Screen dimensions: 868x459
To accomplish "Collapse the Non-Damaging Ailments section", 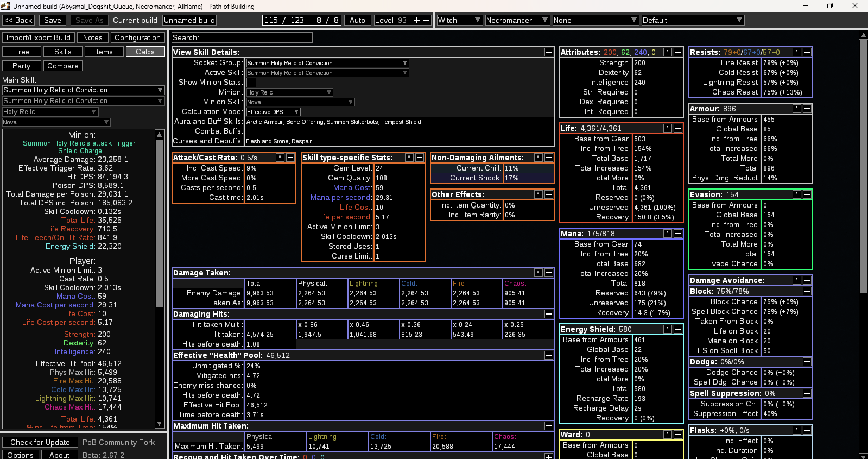I will [549, 158].
